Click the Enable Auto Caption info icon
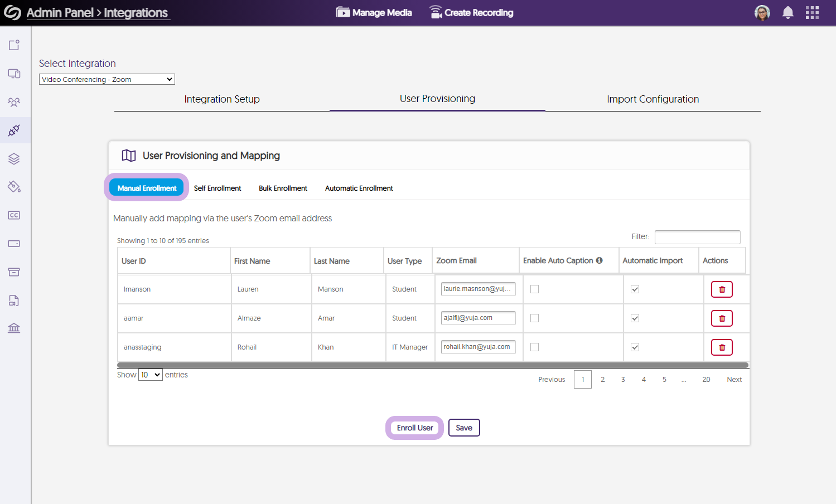Viewport: 836px width, 504px height. (x=599, y=260)
